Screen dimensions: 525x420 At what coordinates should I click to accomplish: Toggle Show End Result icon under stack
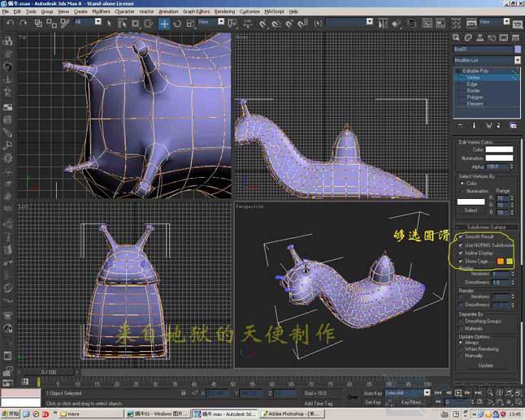coord(474,125)
